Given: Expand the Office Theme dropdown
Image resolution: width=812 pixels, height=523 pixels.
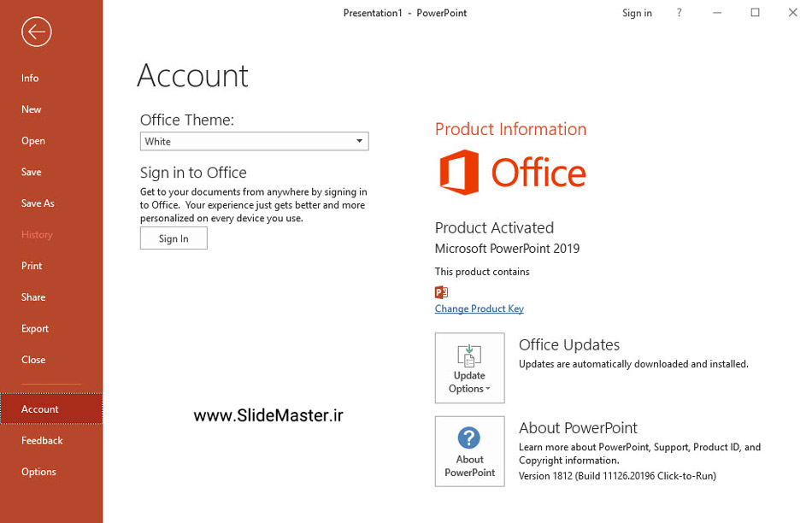Looking at the screenshot, I should coord(254,141).
